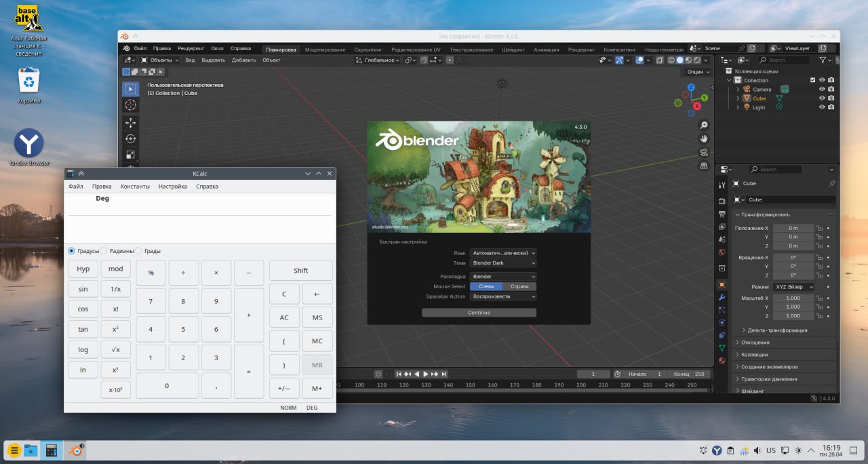Click the outliner filter funnel icon
This screenshot has height=464, width=868.
823,60
